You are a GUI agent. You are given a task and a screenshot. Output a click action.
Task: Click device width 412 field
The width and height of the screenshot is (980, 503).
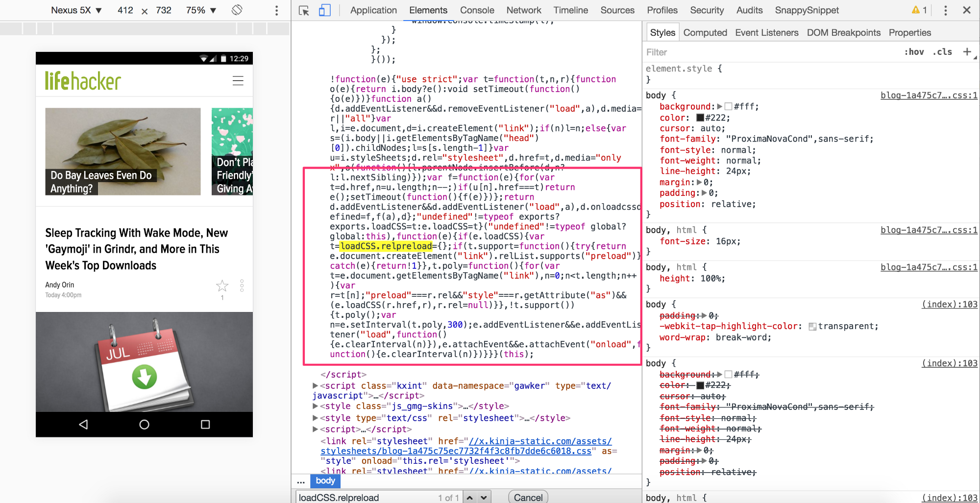(x=125, y=10)
